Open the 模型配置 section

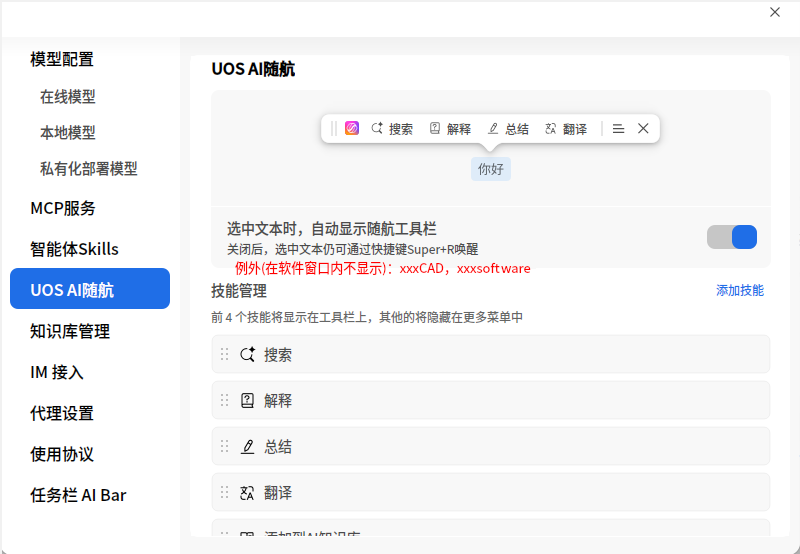[62, 59]
